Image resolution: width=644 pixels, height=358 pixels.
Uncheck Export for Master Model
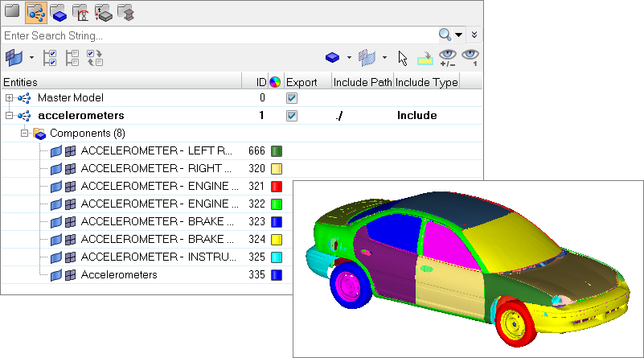click(x=293, y=98)
